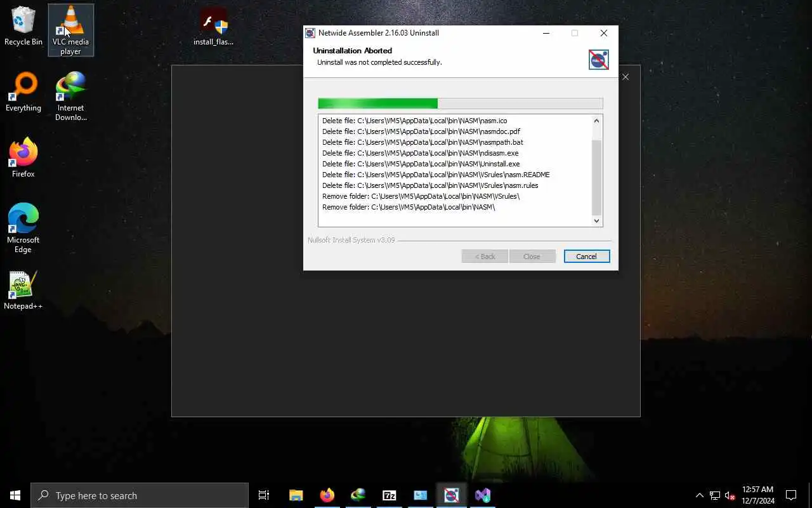Image resolution: width=812 pixels, height=508 pixels.
Task: Select Internet Download Manager desktop icon
Action: [x=70, y=97]
